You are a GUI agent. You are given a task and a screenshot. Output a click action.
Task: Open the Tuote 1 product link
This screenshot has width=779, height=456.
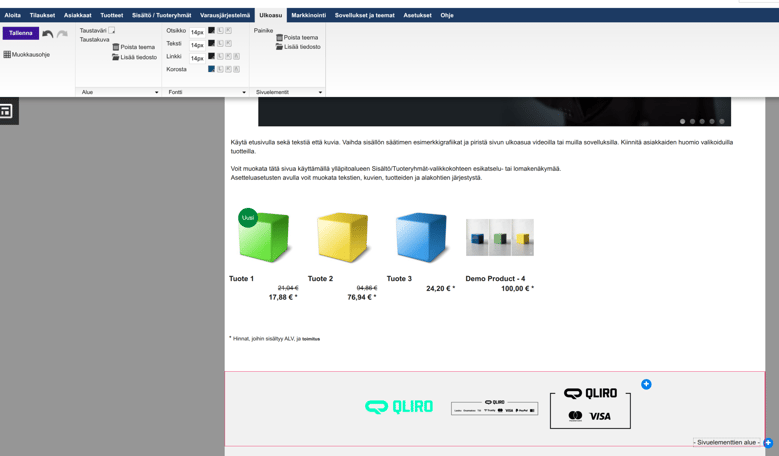pyautogui.click(x=241, y=279)
